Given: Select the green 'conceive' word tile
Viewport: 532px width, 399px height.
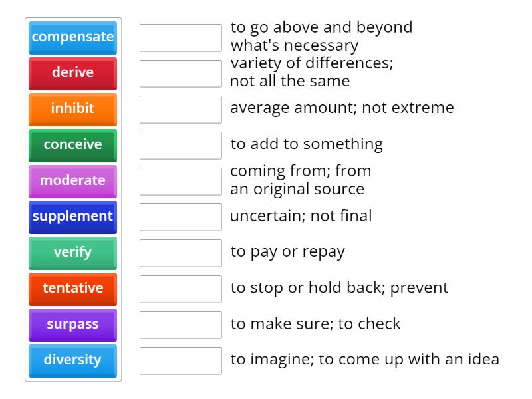Looking at the screenshot, I should click(72, 145).
